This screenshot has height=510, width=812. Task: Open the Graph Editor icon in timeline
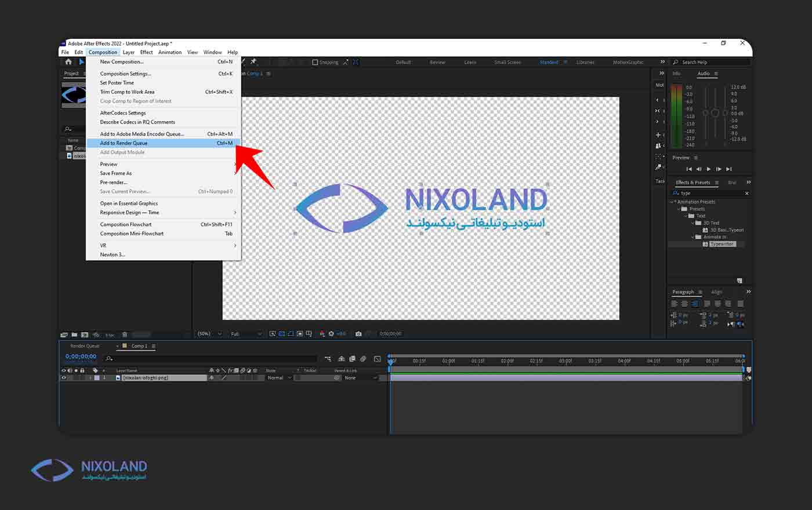(x=378, y=359)
